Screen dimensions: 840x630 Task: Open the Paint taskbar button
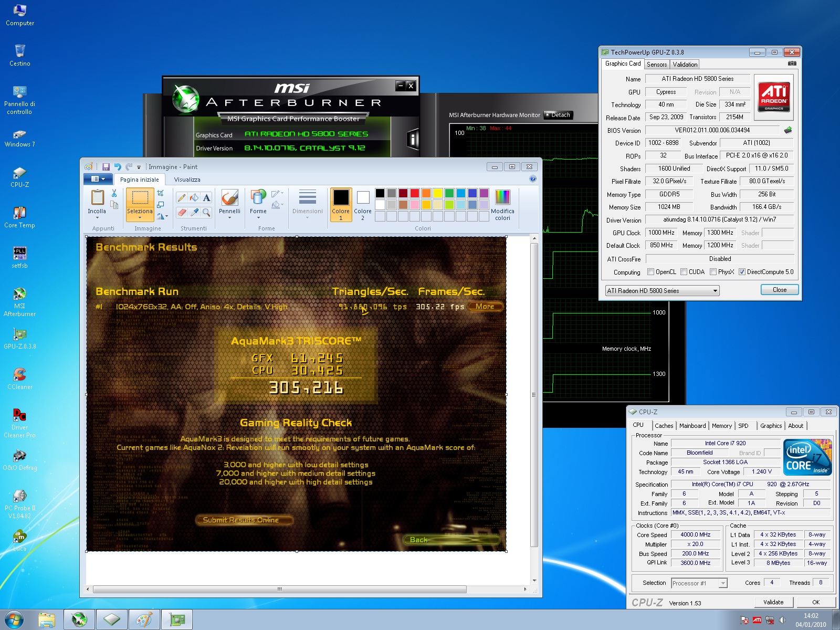pyautogui.click(x=144, y=619)
